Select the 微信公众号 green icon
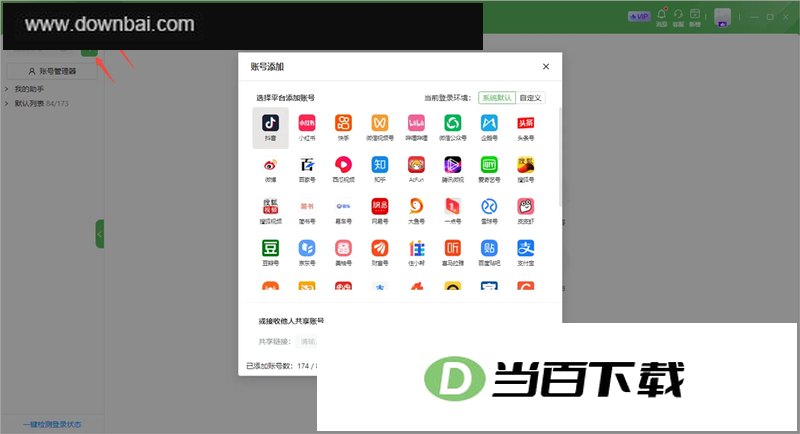Image resolution: width=800 pixels, height=434 pixels. [453, 123]
